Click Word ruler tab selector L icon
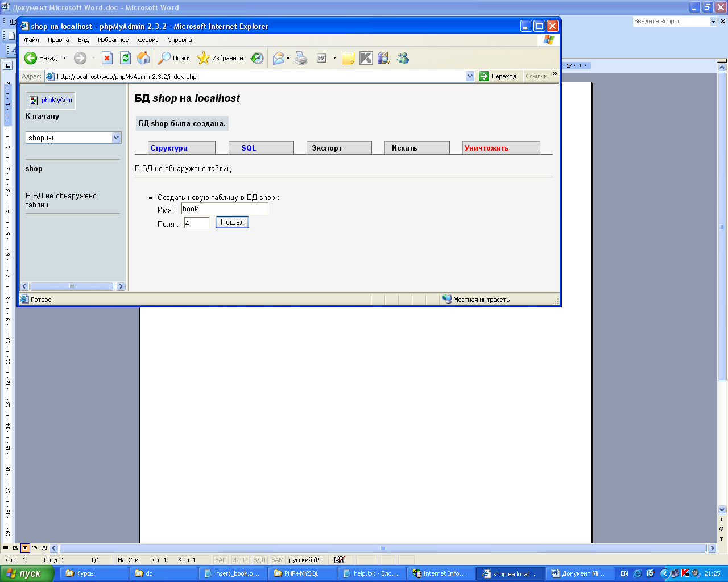Viewport: 728px width, 582px height. [7, 65]
